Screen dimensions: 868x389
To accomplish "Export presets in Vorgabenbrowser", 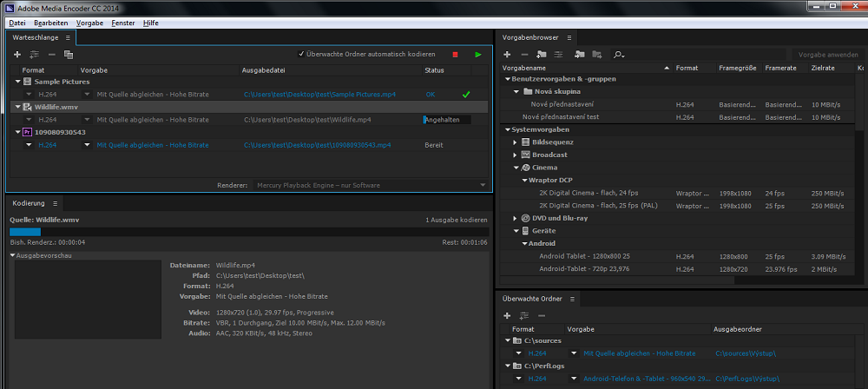I will coord(597,55).
